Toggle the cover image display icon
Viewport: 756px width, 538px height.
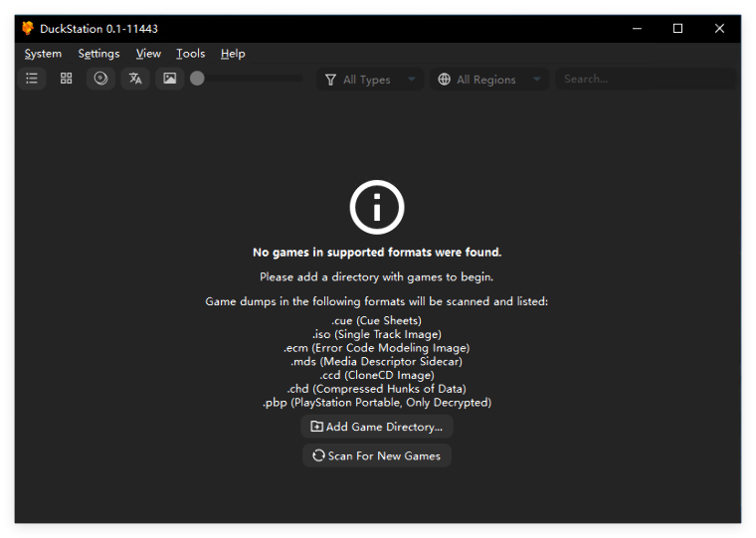170,79
